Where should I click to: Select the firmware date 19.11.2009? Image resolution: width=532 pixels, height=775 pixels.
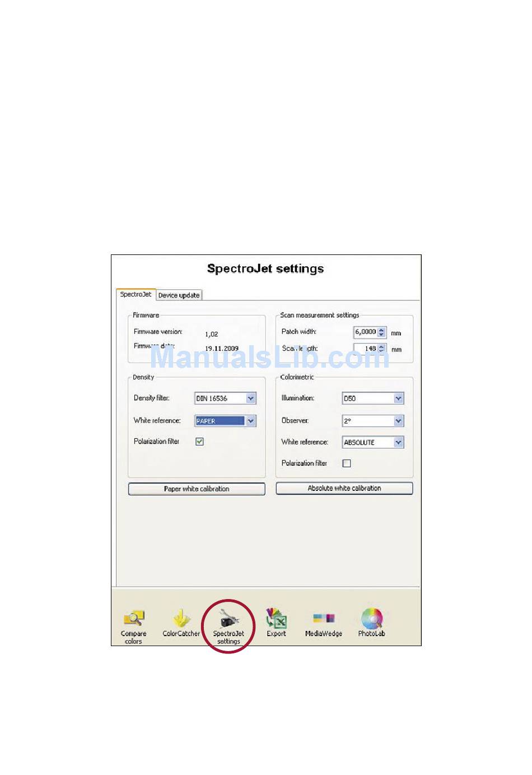pos(222,349)
